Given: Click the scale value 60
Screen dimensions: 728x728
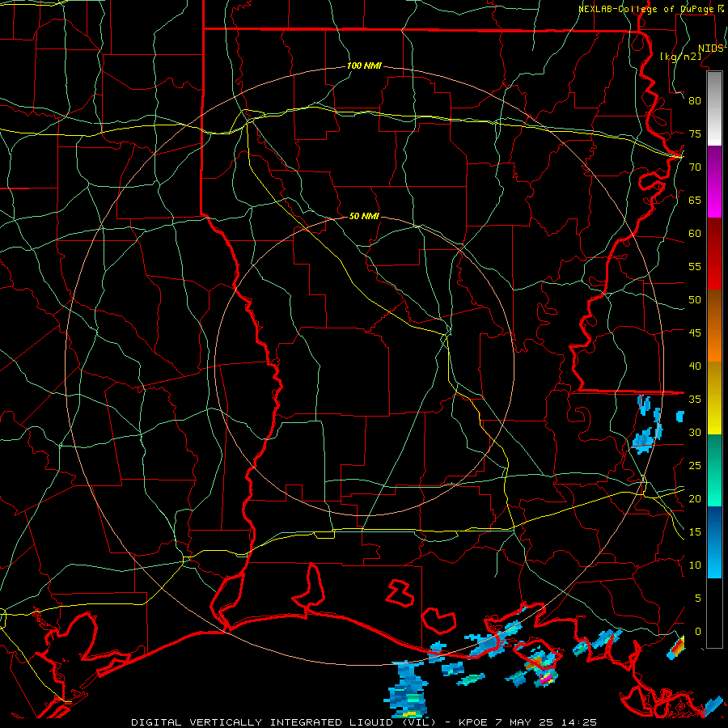Looking at the screenshot, I should pos(695,234).
